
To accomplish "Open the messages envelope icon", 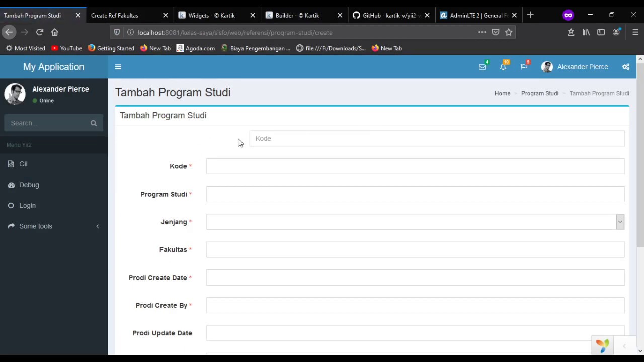I will click(x=482, y=67).
